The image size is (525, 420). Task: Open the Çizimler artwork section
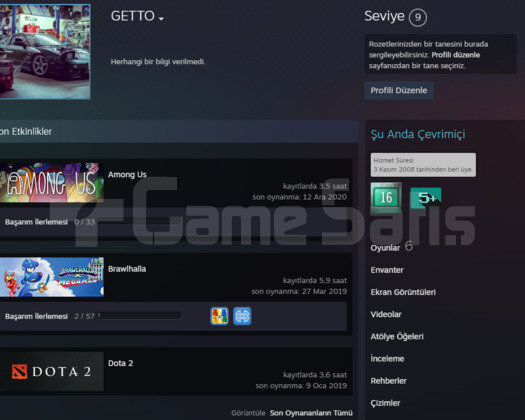click(x=385, y=403)
